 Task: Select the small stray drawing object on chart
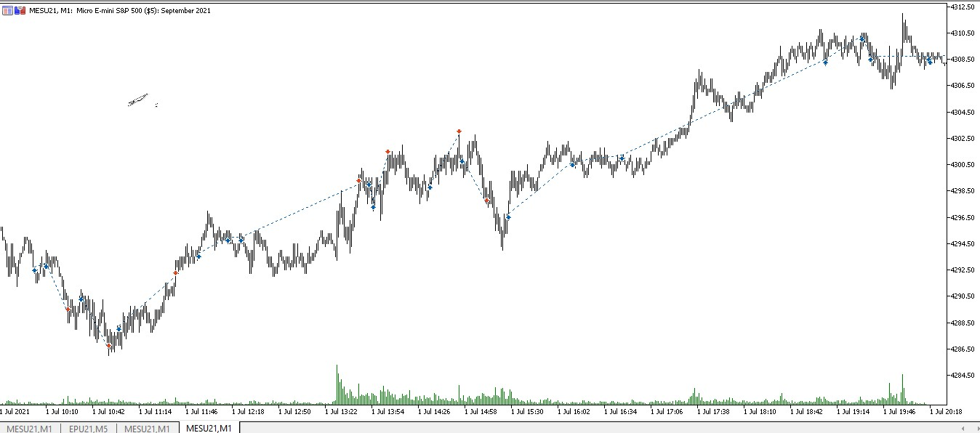pos(138,100)
